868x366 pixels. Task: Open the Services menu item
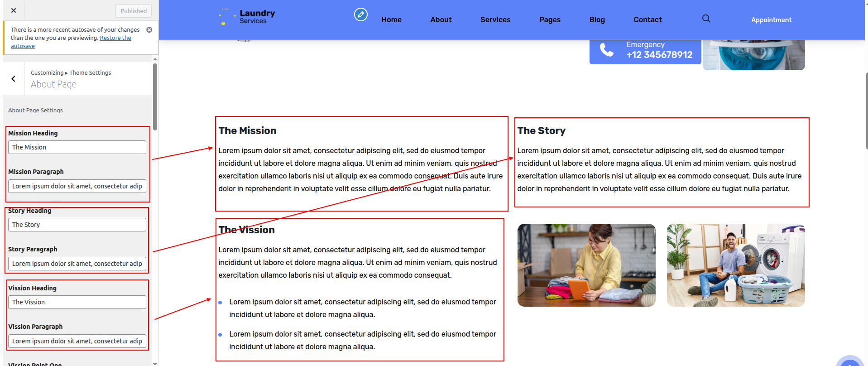click(x=495, y=19)
